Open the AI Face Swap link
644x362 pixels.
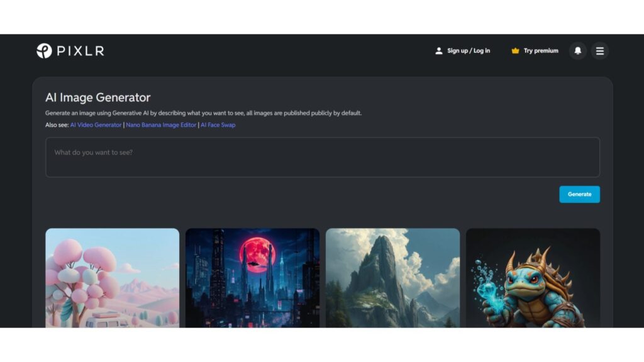tap(218, 125)
